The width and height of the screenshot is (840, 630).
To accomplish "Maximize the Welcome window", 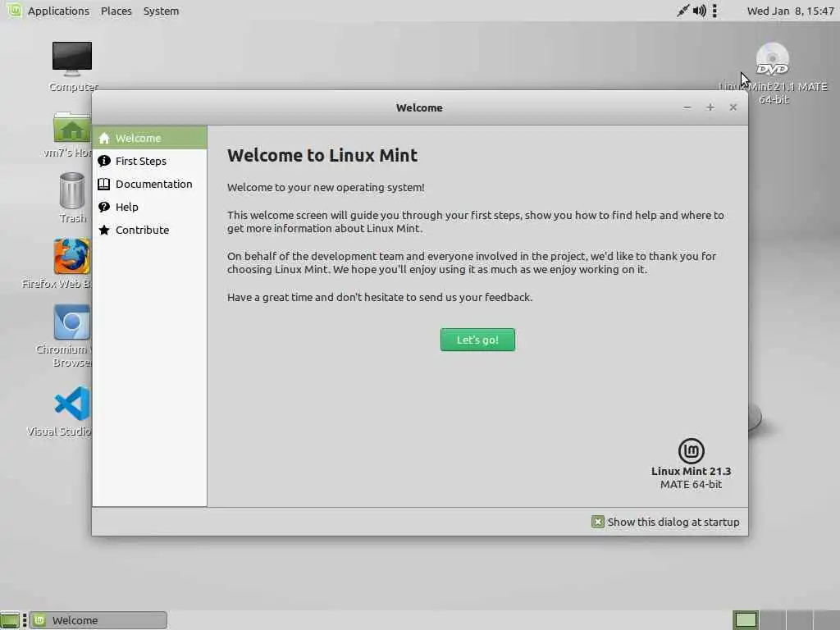I will 710,107.
